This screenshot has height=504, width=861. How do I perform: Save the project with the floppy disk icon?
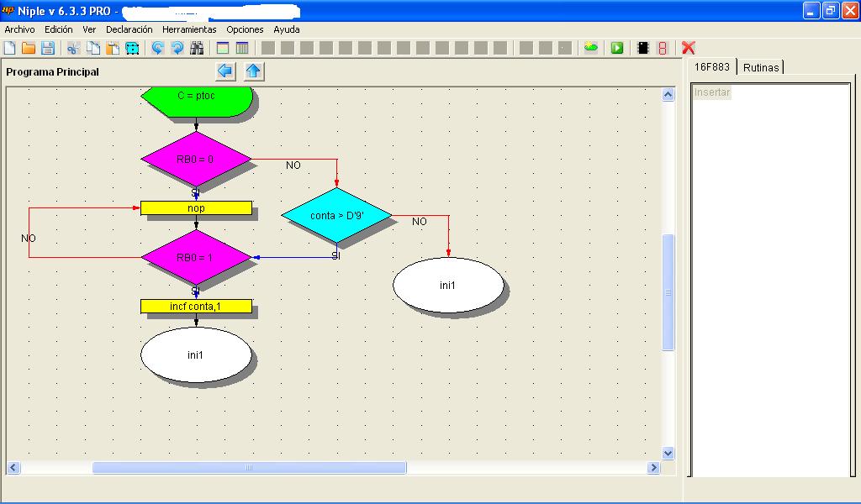tap(48, 48)
